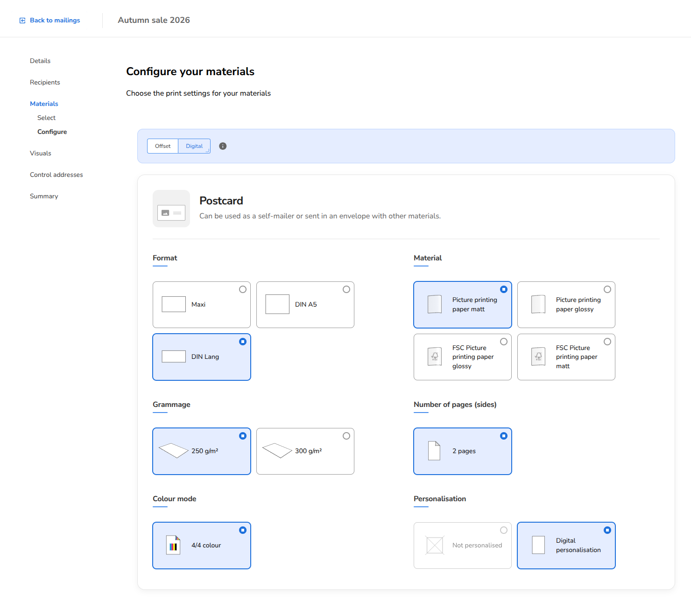Select the Maxi format radio button
The image size is (691, 616).
coord(243,289)
